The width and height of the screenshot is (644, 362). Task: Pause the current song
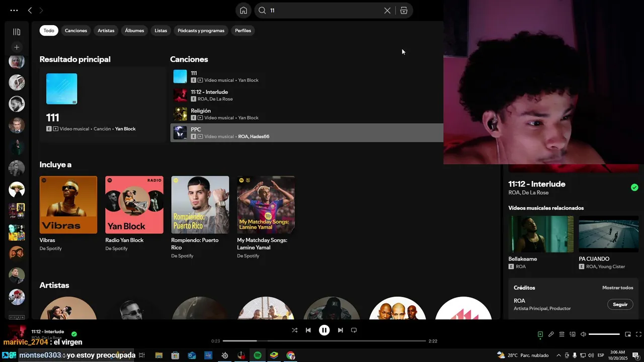point(325,330)
